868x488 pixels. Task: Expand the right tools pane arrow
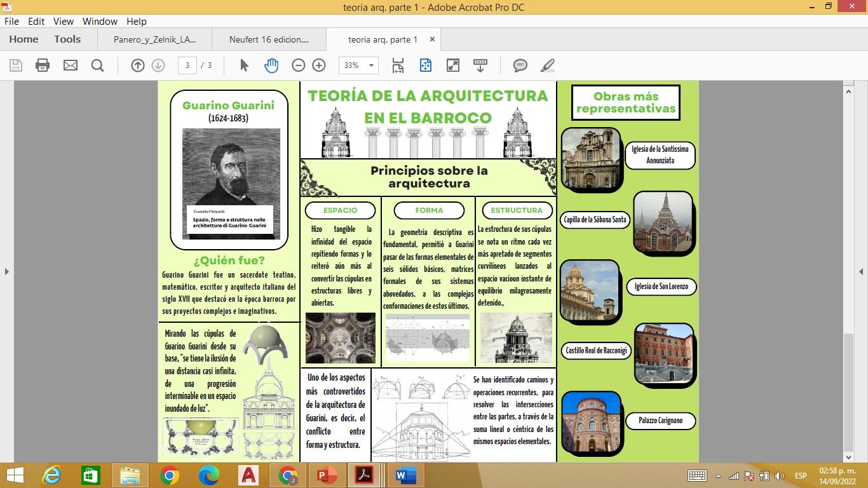(861, 271)
